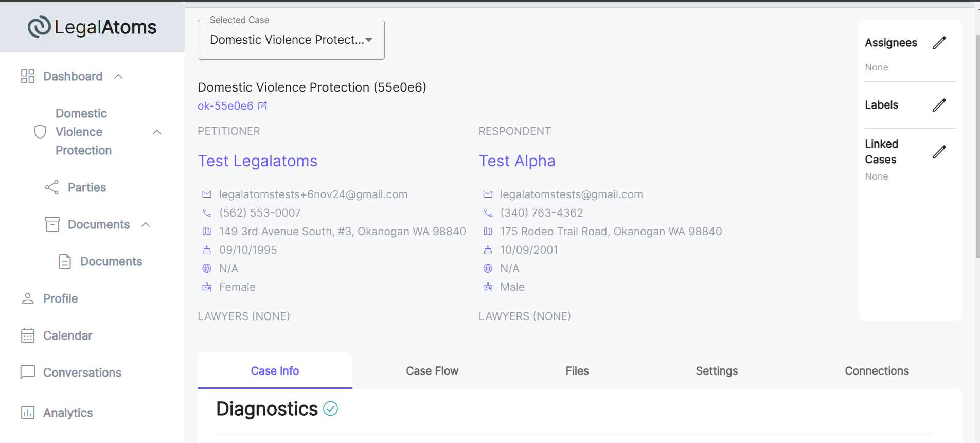
Task: Click the Conversations chat bubble icon
Action: [28, 372]
